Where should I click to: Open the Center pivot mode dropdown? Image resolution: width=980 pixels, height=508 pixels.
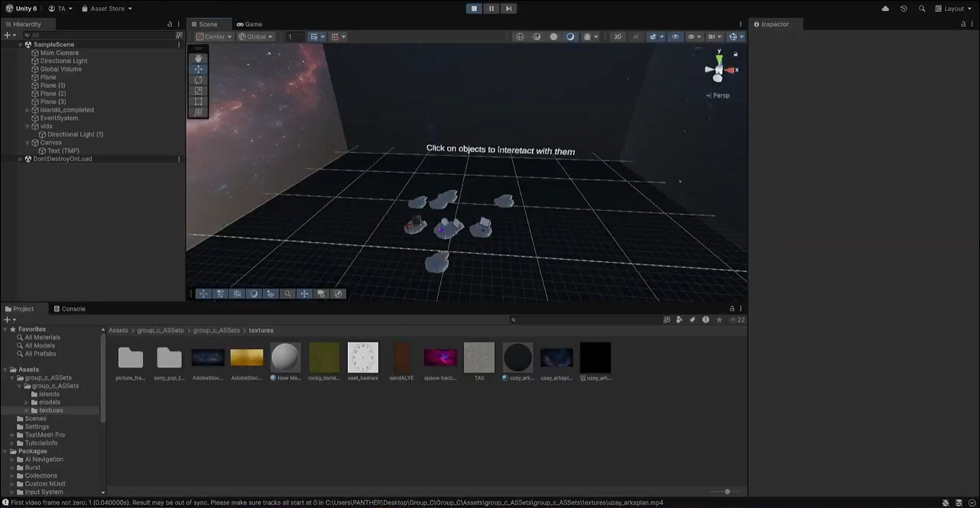(x=214, y=37)
